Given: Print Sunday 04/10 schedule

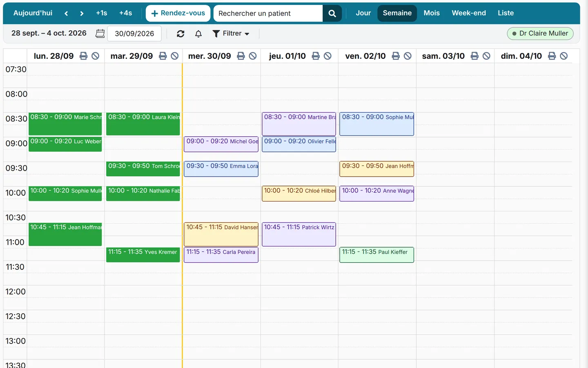Looking at the screenshot, I should [552, 56].
